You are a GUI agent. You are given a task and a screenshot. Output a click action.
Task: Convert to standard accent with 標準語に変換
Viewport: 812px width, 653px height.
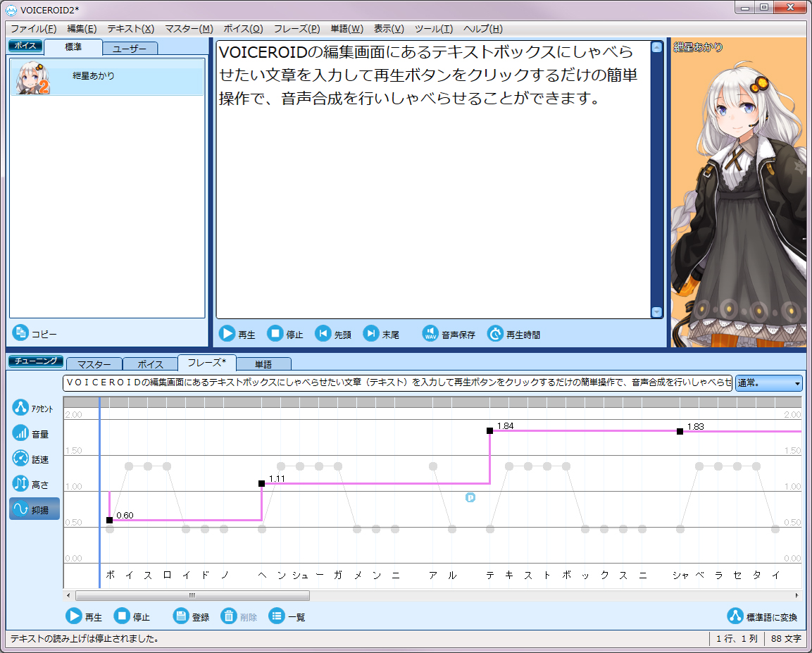[762, 616]
